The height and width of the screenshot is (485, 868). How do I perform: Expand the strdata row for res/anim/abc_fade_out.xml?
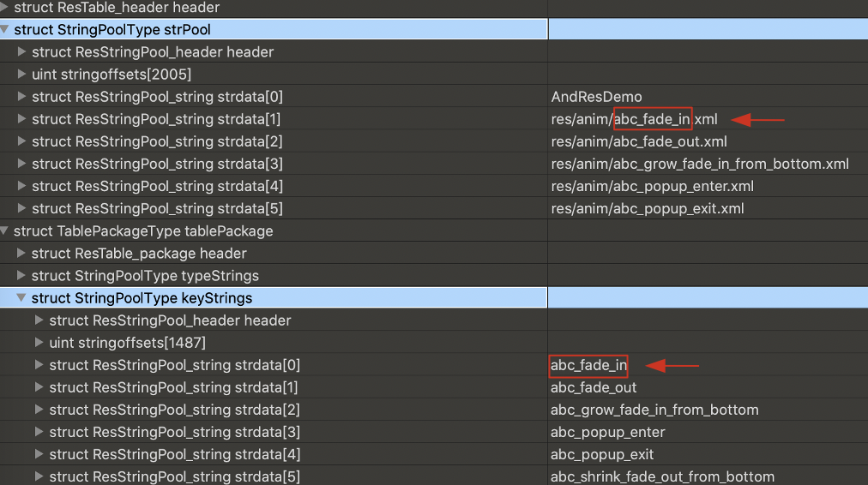tap(22, 141)
